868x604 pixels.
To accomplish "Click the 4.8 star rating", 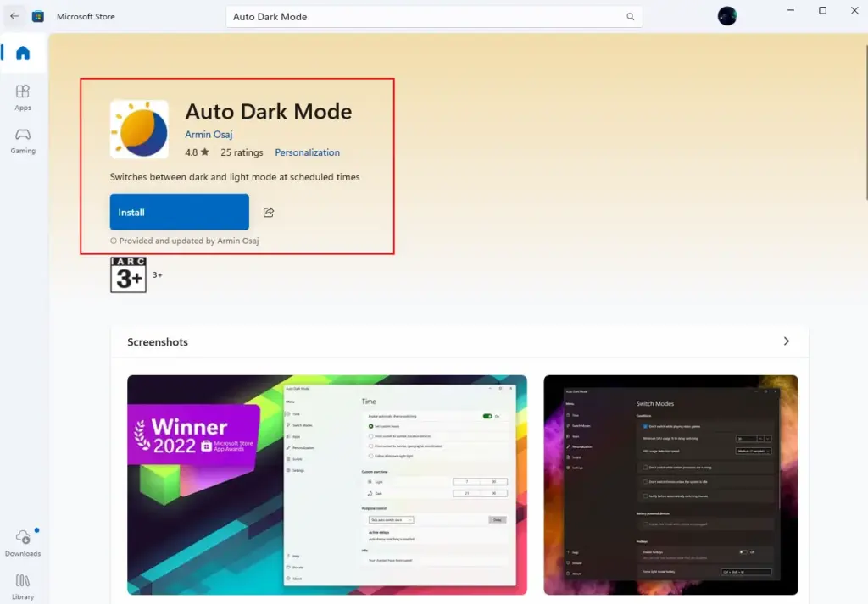I will (197, 152).
